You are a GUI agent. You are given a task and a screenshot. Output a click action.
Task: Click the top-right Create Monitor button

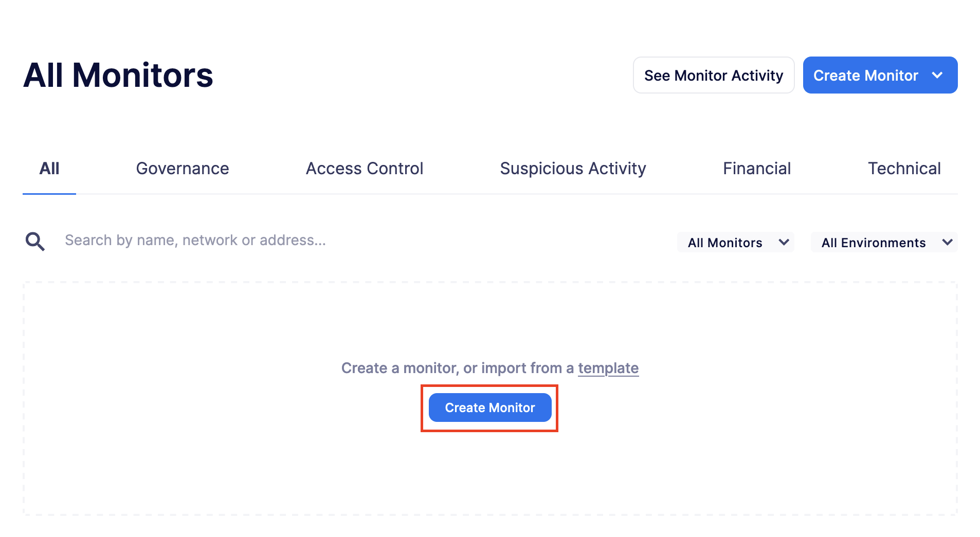pyautogui.click(x=866, y=75)
